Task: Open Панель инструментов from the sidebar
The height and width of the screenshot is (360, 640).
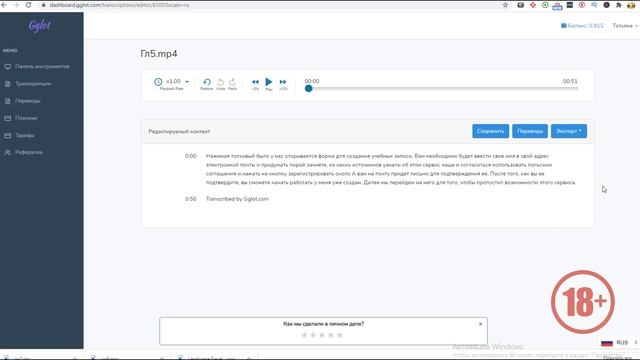Action: 42,67
